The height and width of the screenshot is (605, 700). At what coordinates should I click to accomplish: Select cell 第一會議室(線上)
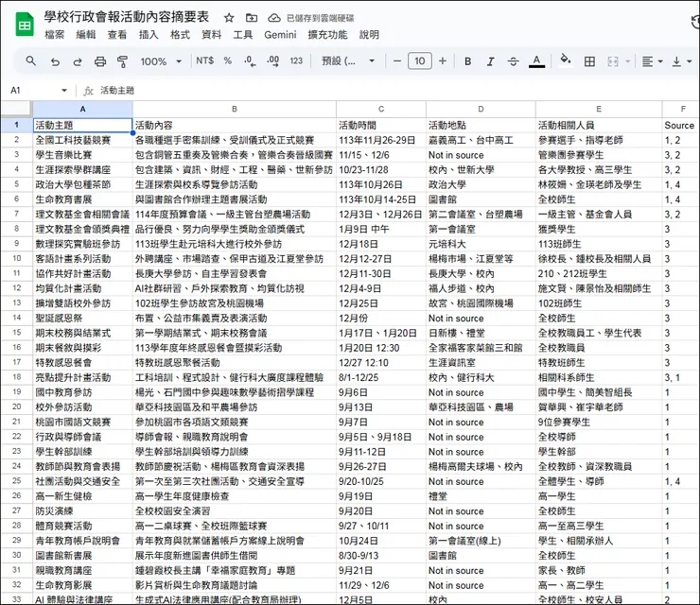pyautogui.click(x=481, y=541)
